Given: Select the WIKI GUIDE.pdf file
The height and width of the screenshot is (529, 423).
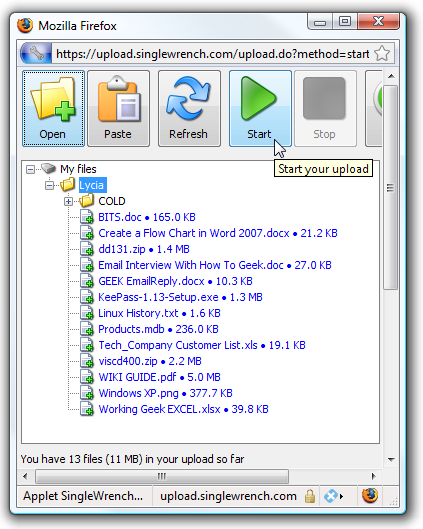Looking at the screenshot, I should click(159, 377).
